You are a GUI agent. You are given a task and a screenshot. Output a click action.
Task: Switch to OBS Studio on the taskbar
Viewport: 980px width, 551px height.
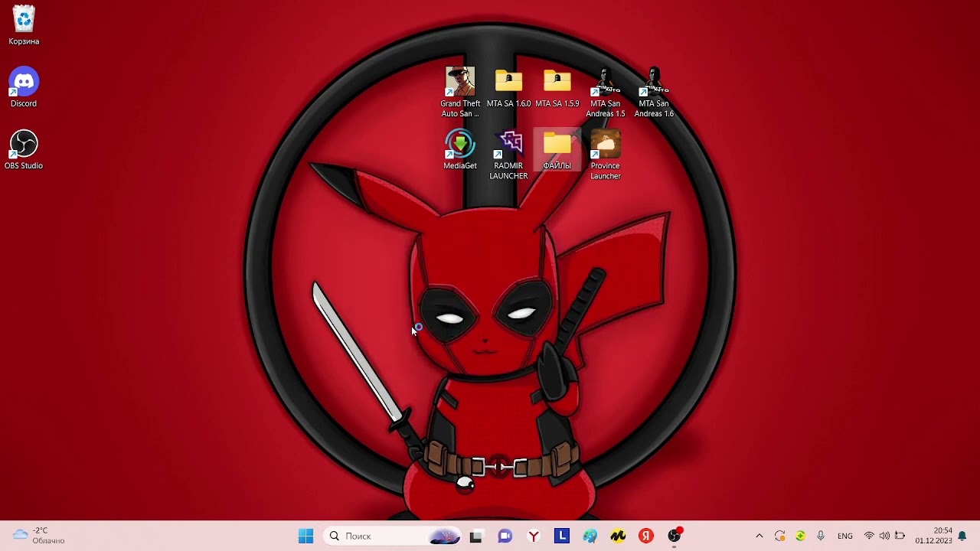pos(675,536)
